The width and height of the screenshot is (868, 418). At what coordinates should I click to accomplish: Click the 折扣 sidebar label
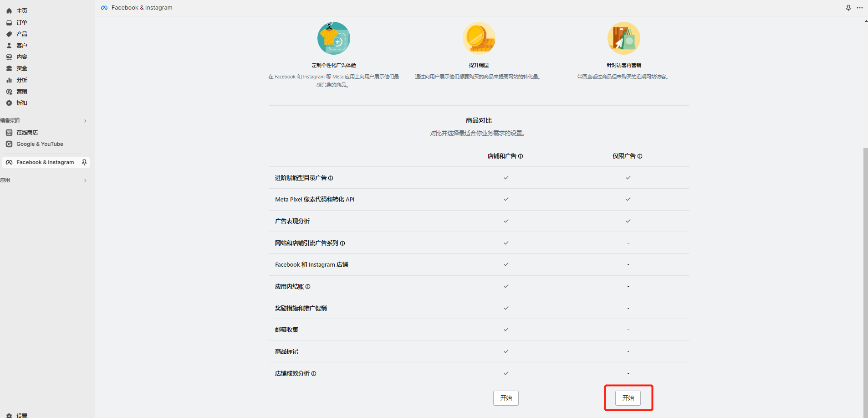22,103
